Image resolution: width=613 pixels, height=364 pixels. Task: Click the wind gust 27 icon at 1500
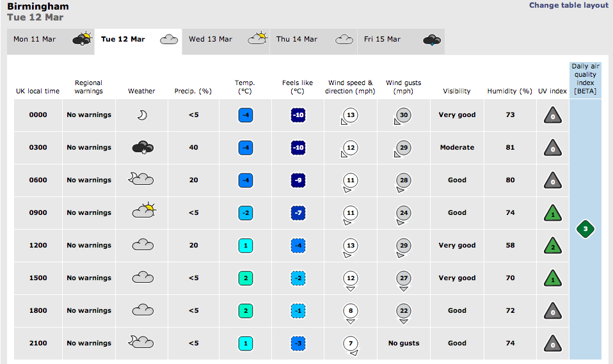tap(404, 281)
